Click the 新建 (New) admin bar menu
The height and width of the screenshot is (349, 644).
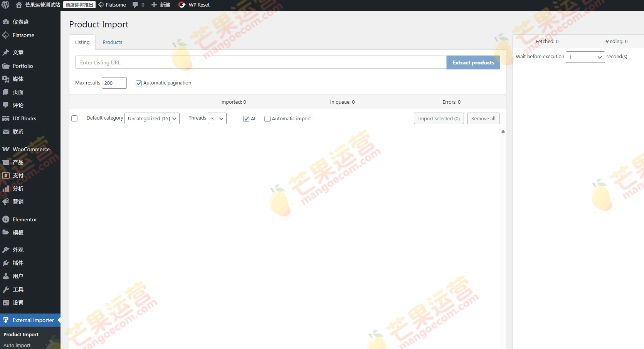[161, 5]
